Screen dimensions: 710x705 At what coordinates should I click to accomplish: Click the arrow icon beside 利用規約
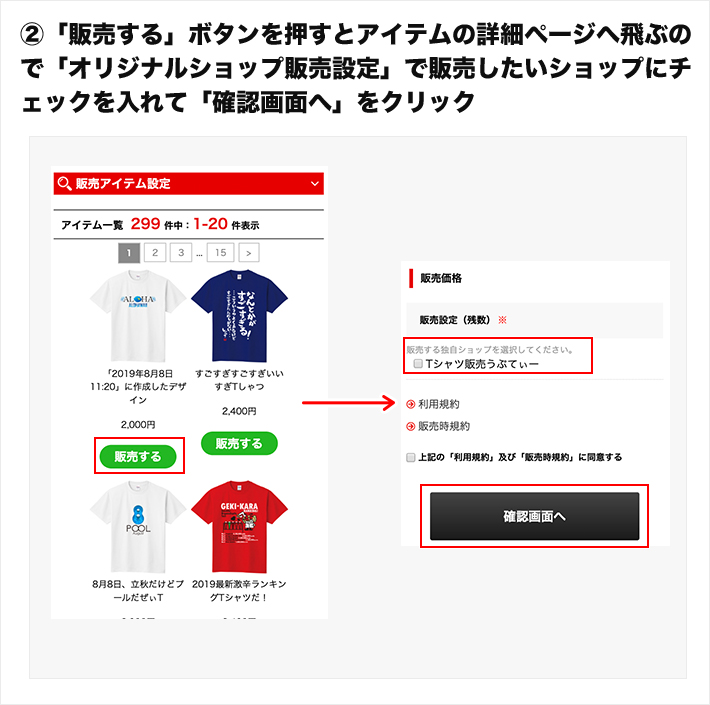411,404
